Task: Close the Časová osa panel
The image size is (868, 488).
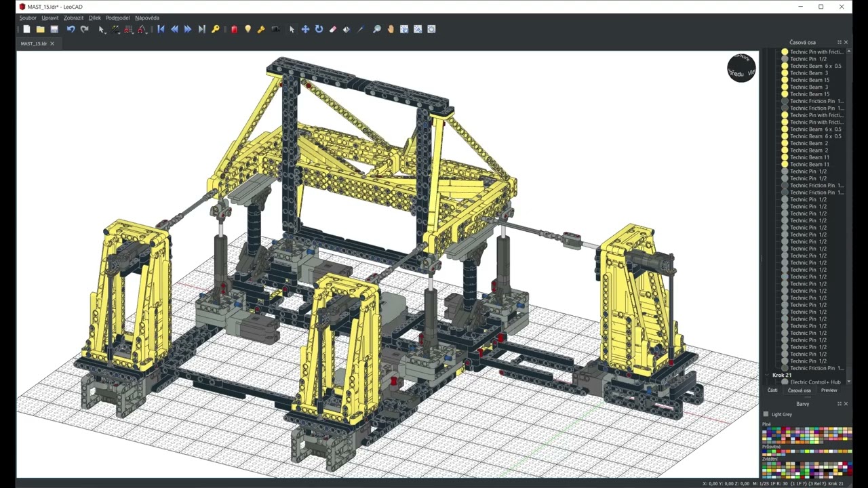Action: [846, 42]
